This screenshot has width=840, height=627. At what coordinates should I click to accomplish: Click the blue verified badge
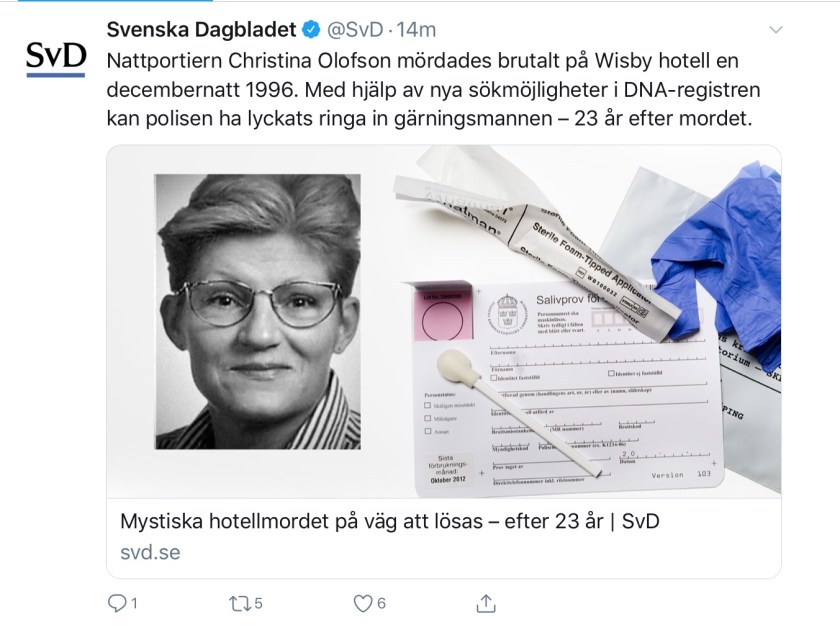tap(311, 30)
